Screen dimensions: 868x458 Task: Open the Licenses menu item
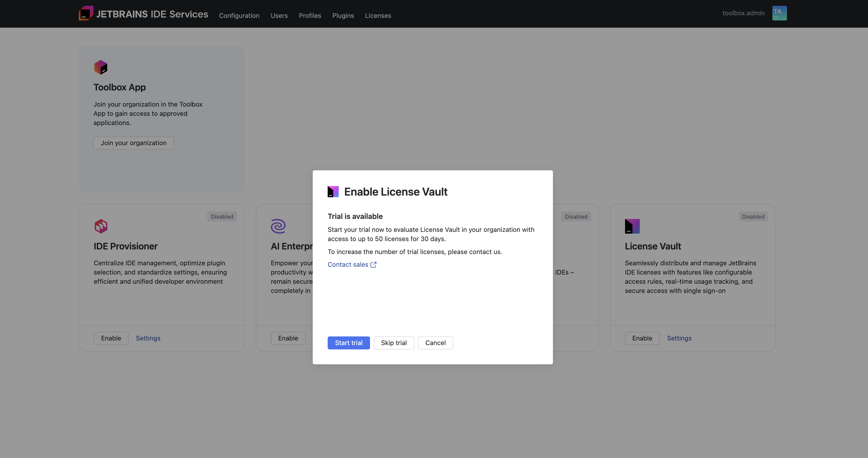point(378,16)
